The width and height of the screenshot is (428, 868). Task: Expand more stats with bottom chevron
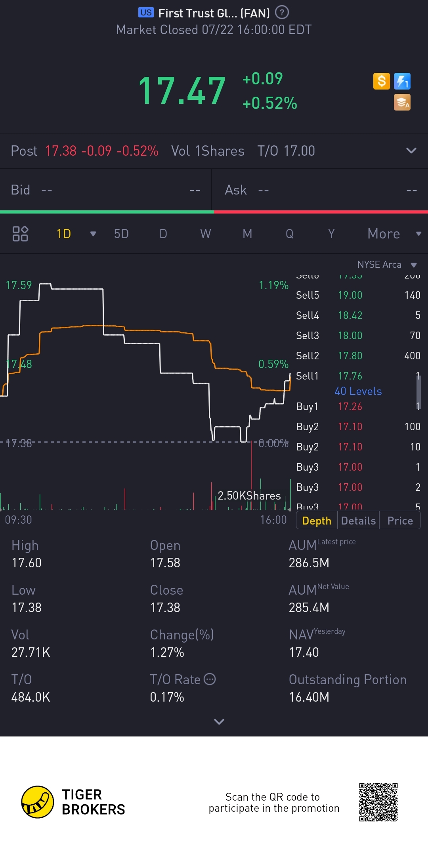[x=219, y=721]
